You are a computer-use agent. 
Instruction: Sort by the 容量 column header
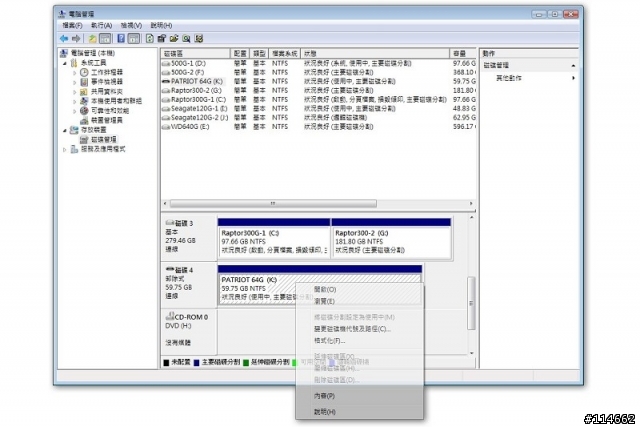pos(463,53)
